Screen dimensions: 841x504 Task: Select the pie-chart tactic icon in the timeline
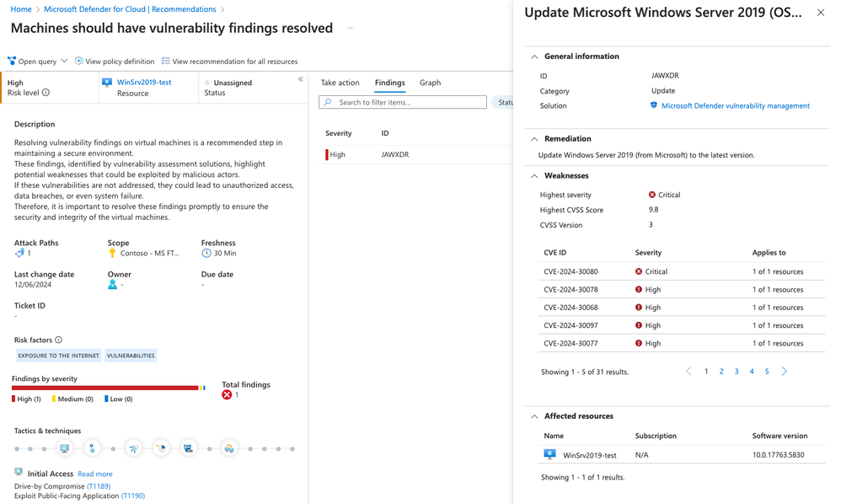click(x=161, y=448)
